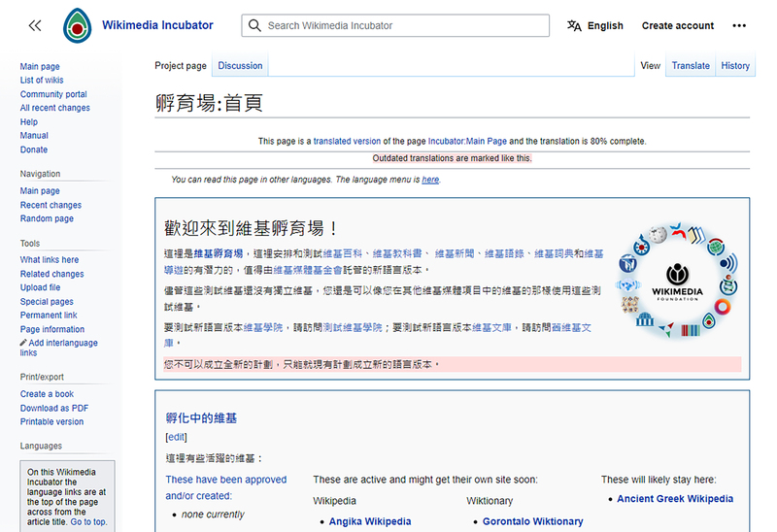The height and width of the screenshot is (532, 777).
Task: Click the Wikimedia Incubator logo icon
Action: [x=77, y=26]
